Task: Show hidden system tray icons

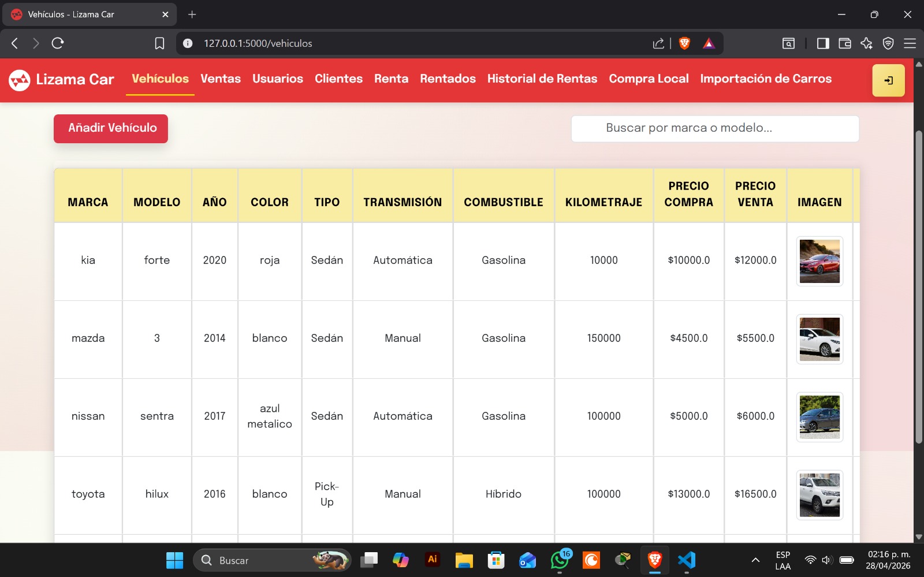Action: click(755, 560)
